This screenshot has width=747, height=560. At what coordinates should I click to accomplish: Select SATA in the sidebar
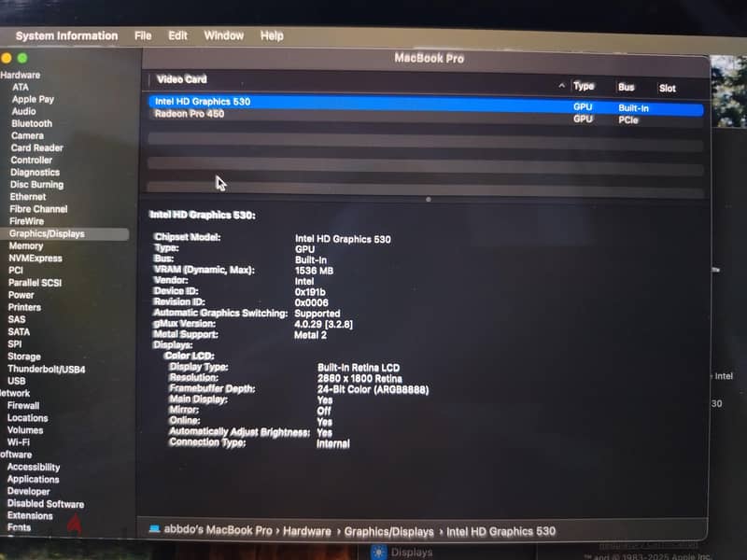(x=19, y=331)
